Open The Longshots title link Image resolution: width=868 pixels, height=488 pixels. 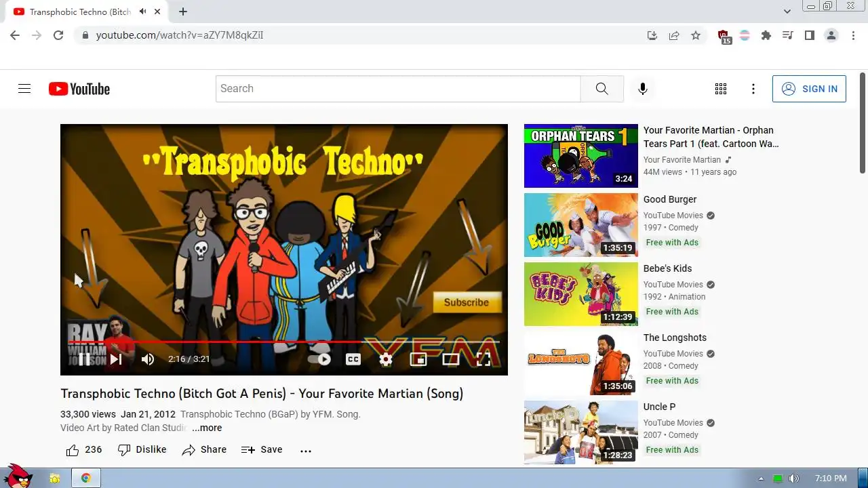(675, 338)
